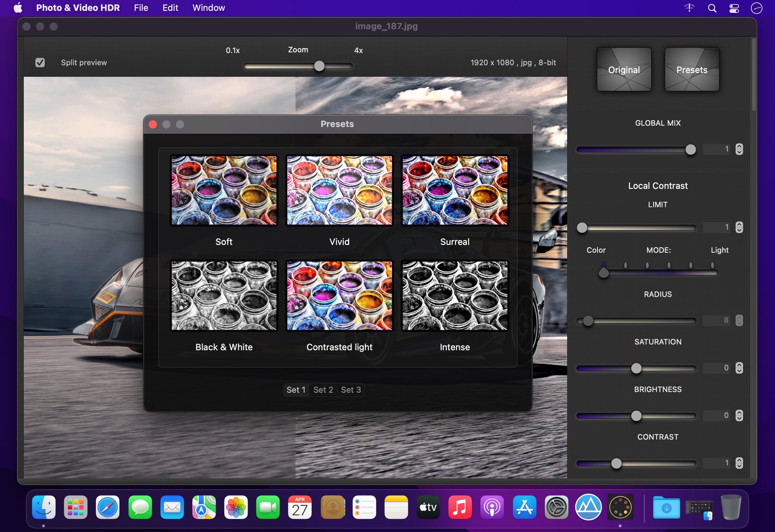Open Trash in the dock
This screenshot has height=532, width=775.
(x=731, y=508)
